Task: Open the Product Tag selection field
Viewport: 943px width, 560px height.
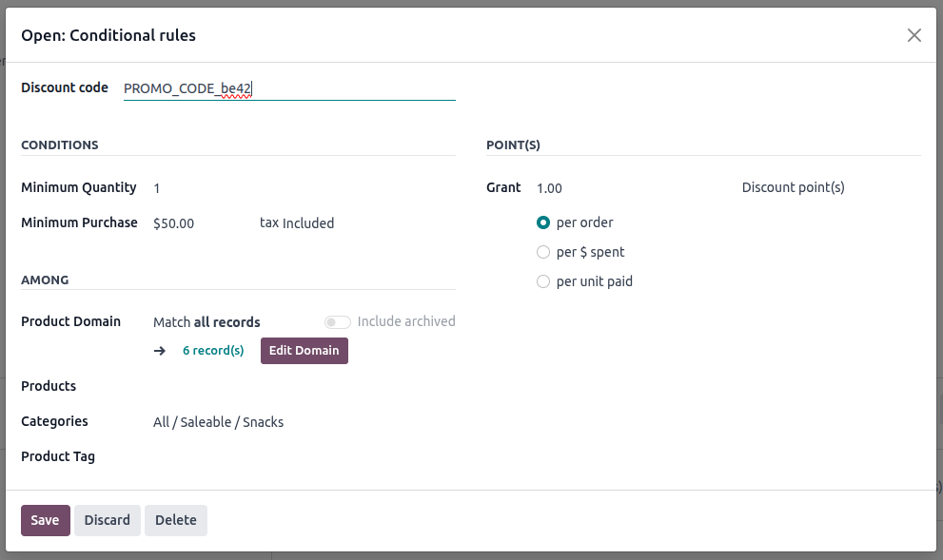Action: 303,456
